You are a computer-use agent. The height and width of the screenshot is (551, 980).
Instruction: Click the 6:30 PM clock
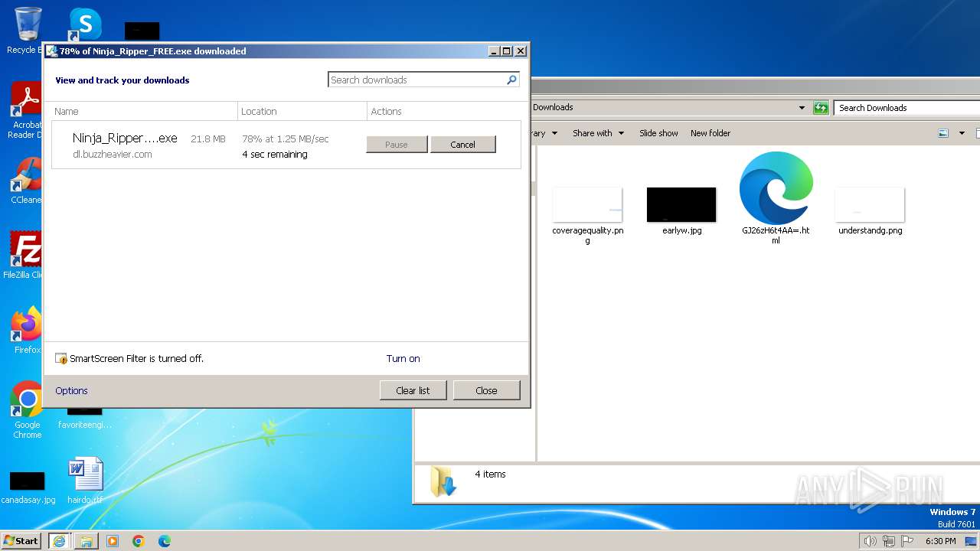940,541
